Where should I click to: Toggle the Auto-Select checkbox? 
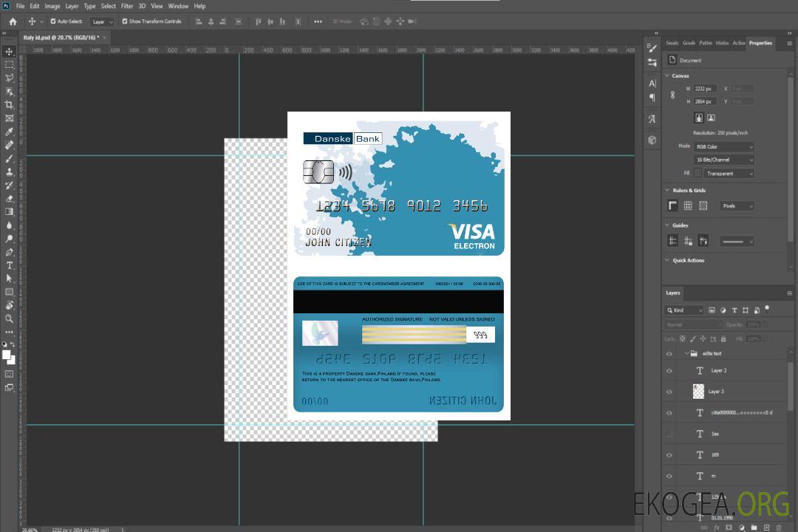[x=53, y=21]
